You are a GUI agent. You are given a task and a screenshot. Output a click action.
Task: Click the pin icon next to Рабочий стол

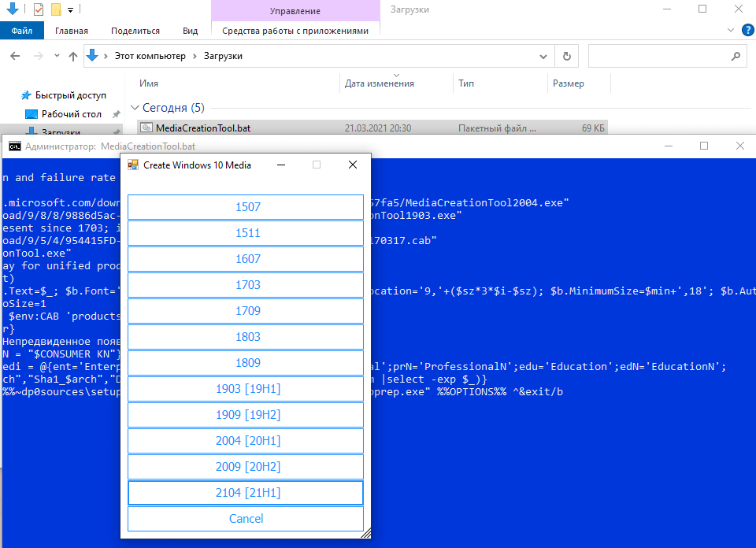click(x=117, y=114)
